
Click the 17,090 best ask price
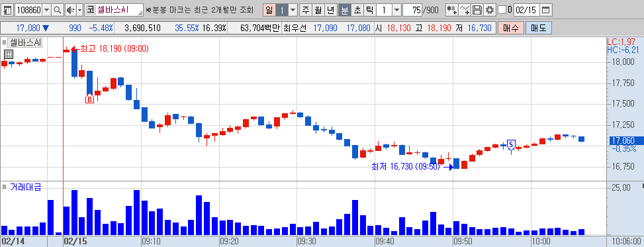coord(325,28)
